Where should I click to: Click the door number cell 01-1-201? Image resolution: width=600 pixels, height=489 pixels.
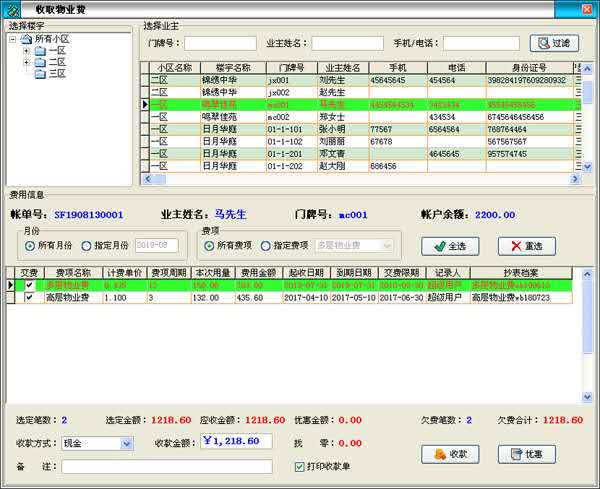(292, 153)
